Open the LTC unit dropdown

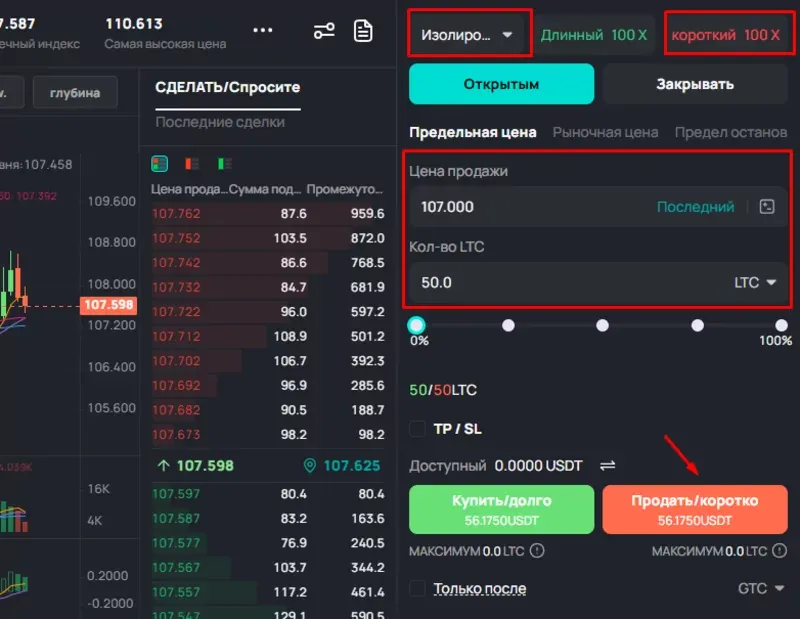755,282
